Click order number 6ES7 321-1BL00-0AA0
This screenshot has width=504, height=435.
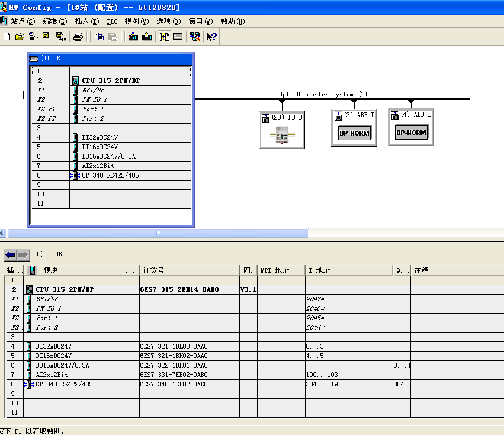point(174,346)
